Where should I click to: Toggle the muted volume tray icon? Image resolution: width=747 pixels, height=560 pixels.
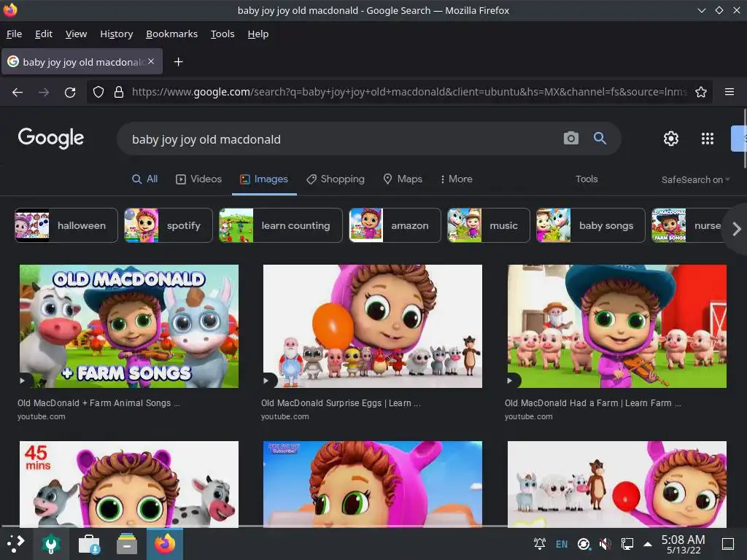[605, 544]
